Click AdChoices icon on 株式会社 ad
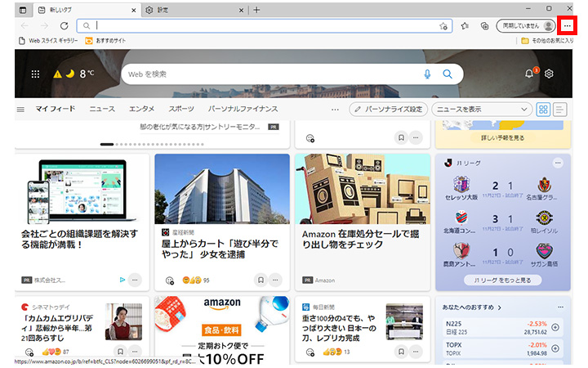 point(122,280)
